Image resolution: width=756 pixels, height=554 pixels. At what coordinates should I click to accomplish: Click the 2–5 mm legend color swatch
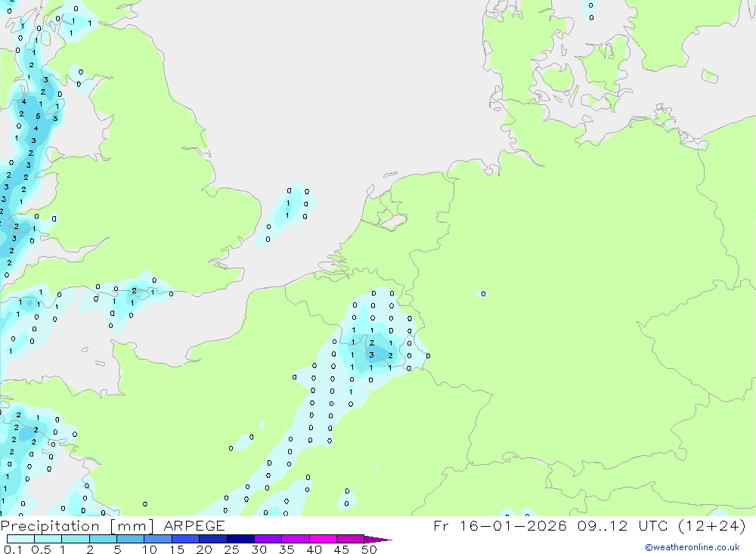[x=103, y=539]
